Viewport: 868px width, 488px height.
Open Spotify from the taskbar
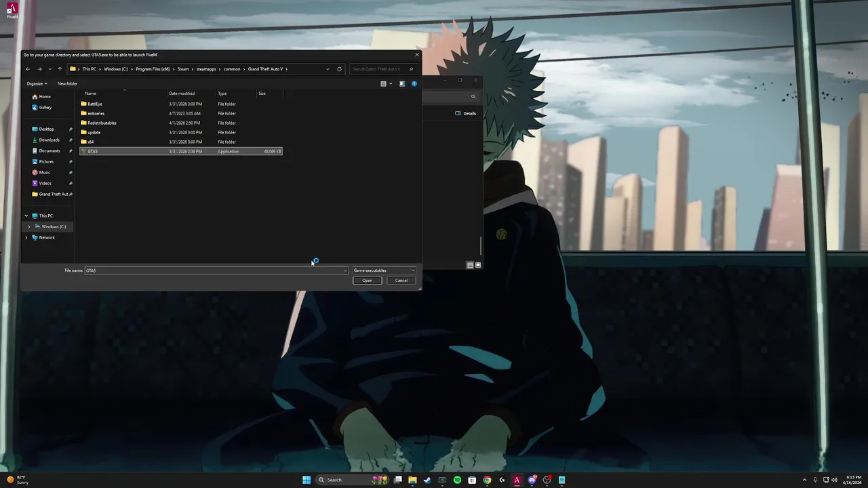click(x=457, y=480)
